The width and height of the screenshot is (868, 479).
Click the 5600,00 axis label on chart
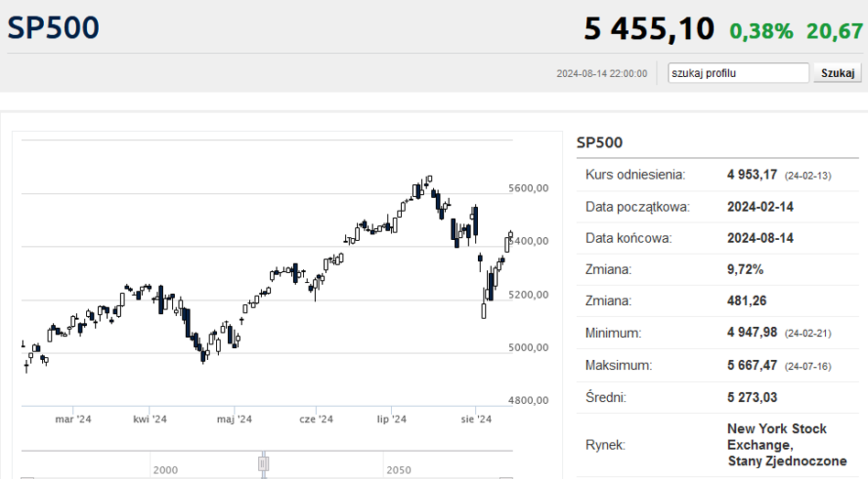point(528,189)
